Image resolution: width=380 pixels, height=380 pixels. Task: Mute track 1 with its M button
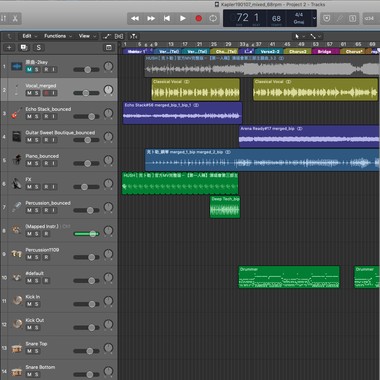click(x=29, y=69)
